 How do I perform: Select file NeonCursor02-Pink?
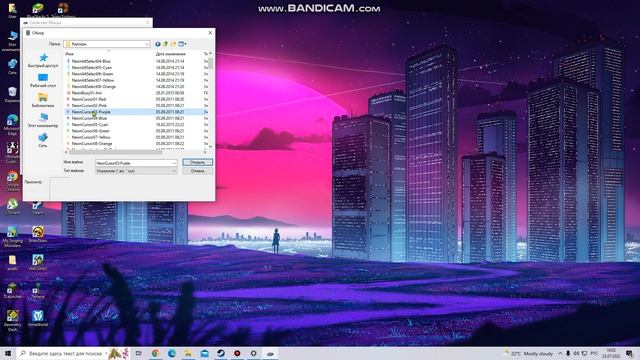(89, 105)
